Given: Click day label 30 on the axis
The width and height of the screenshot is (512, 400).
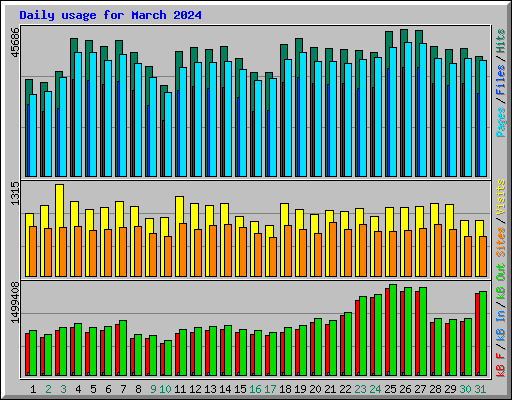Looking at the screenshot, I should click(x=465, y=389).
